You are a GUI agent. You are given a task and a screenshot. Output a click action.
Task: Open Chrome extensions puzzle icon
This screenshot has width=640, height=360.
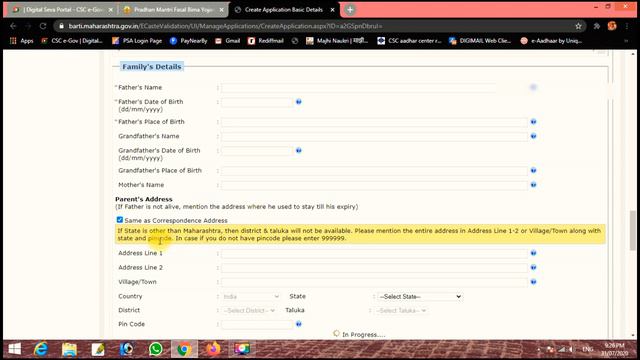click(597, 26)
